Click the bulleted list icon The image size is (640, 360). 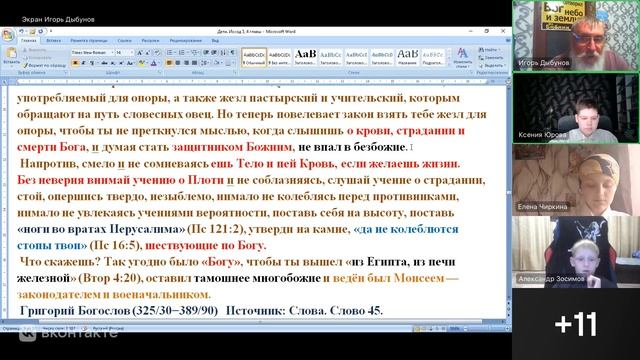point(169,53)
